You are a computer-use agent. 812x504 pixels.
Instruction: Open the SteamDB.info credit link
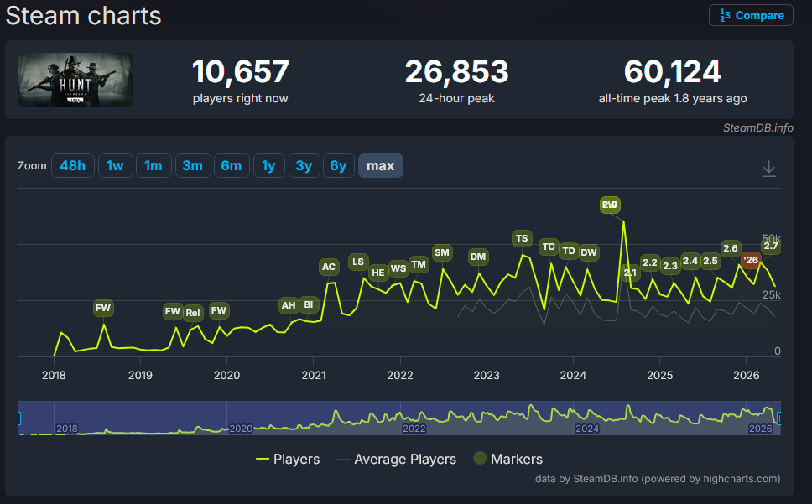click(x=758, y=127)
